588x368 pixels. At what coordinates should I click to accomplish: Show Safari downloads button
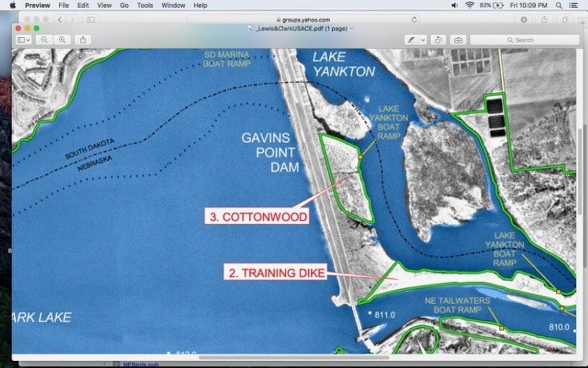coord(524,20)
